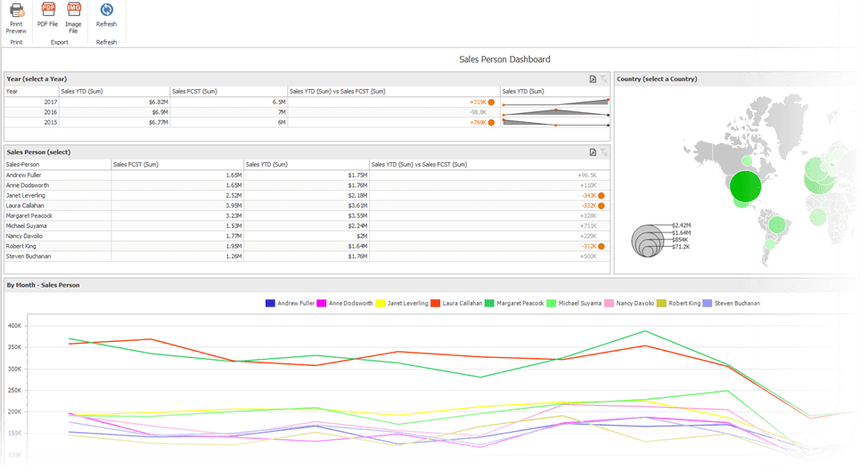Click large green bubble on North America
This screenshot has width=868, height=472.
pos(745,186)
